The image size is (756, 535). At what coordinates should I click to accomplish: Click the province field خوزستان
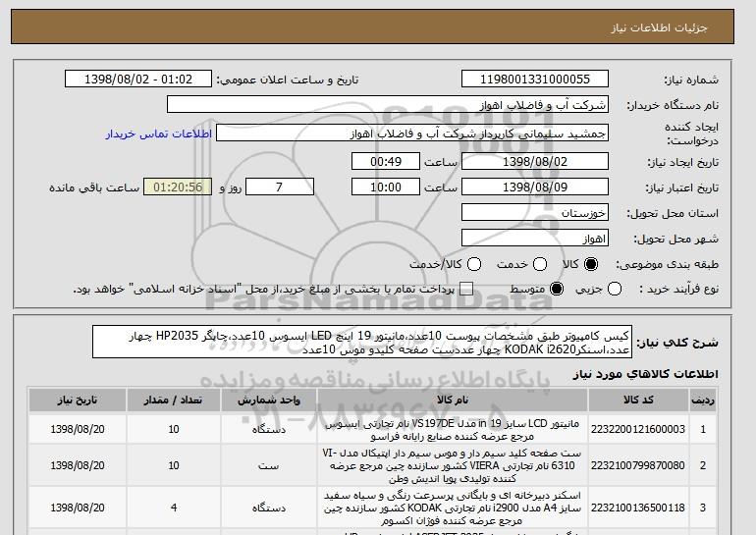coord(535,213)
